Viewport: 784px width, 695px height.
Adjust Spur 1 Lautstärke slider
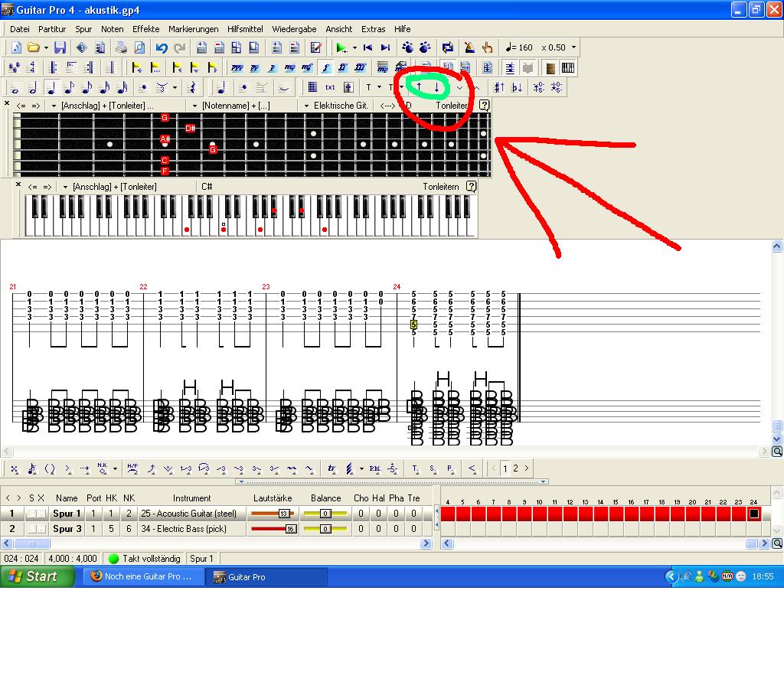273,514
